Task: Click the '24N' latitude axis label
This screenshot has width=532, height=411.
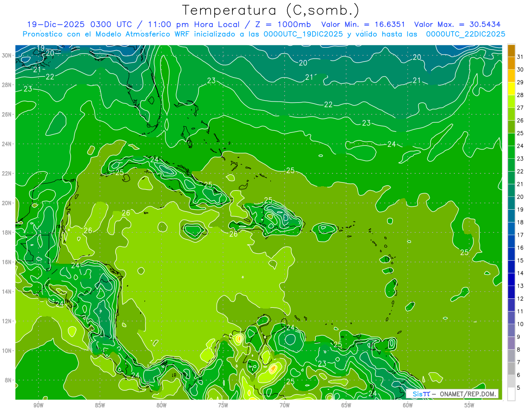Action: (8, 144)
